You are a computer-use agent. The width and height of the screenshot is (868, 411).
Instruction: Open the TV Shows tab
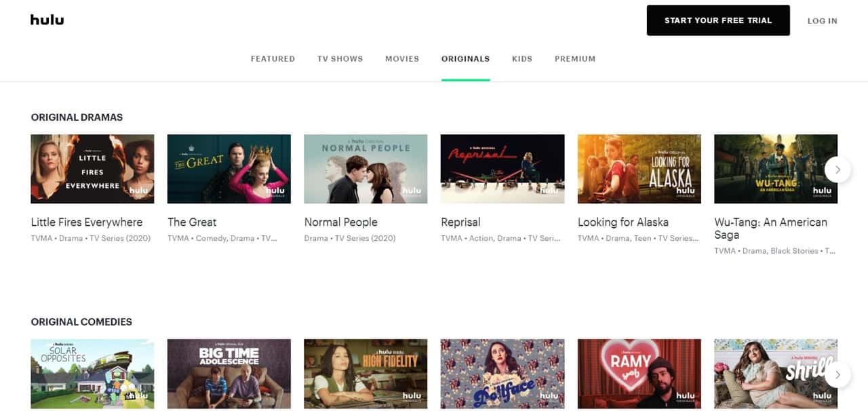[x=340, y=59]
